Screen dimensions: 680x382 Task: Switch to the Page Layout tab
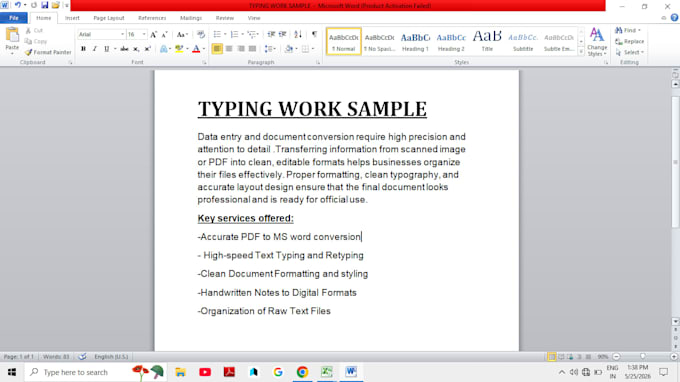pyautogui.click(x=109, y=18)
